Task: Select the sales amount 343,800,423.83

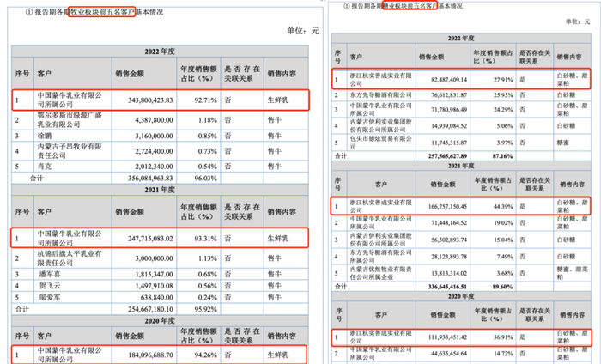Action: [150, 100]
